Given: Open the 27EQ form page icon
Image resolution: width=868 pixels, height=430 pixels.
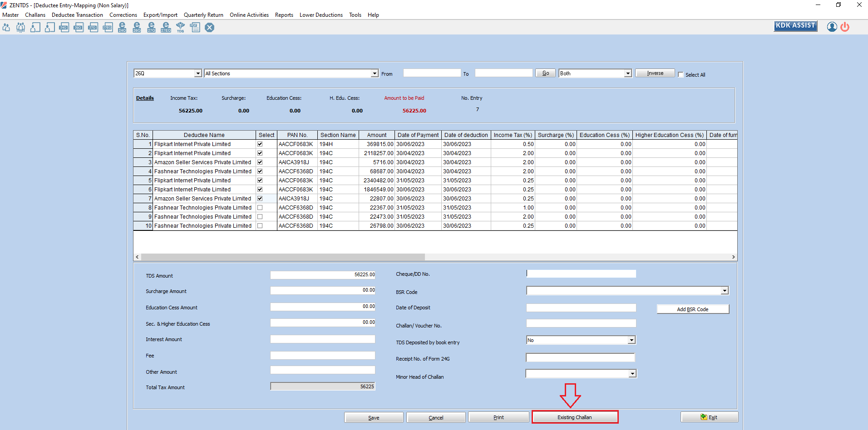Looking at the screenshot, I should [x=108, y=27].
